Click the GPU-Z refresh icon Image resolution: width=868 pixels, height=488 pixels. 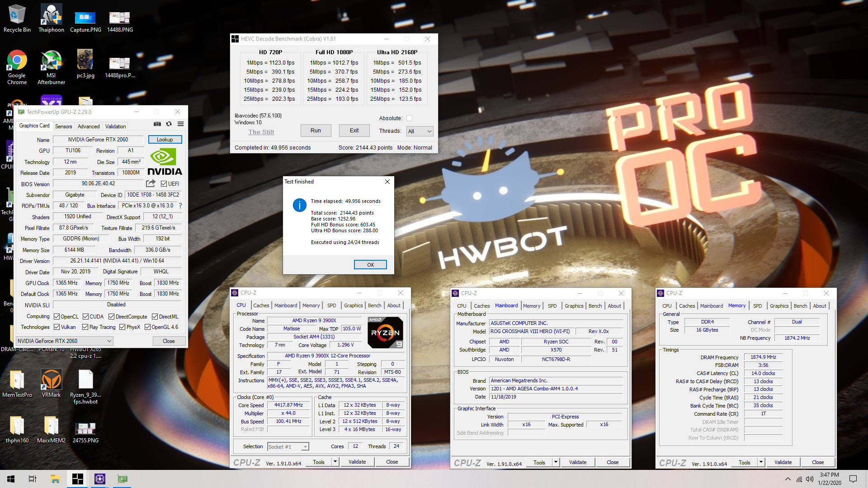coord(169,124)
